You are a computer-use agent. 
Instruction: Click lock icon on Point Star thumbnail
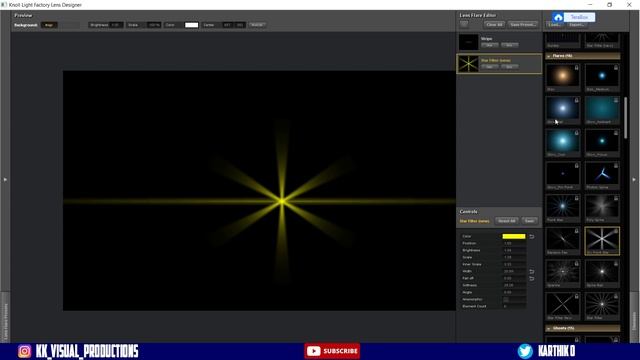point(576,198)
